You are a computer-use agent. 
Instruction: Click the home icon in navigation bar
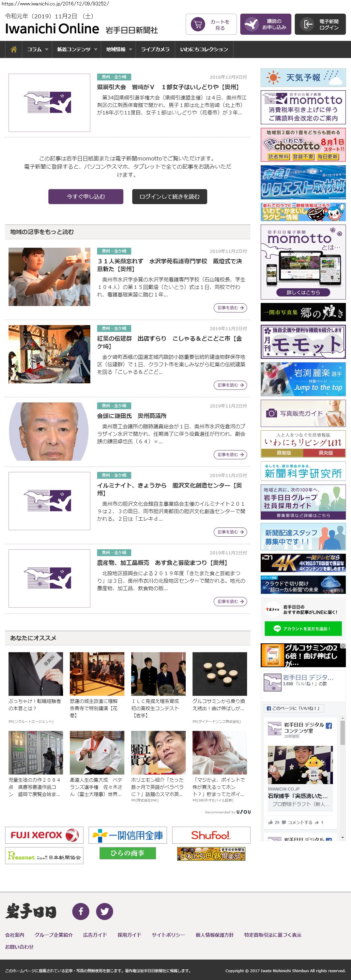(14, 49)
